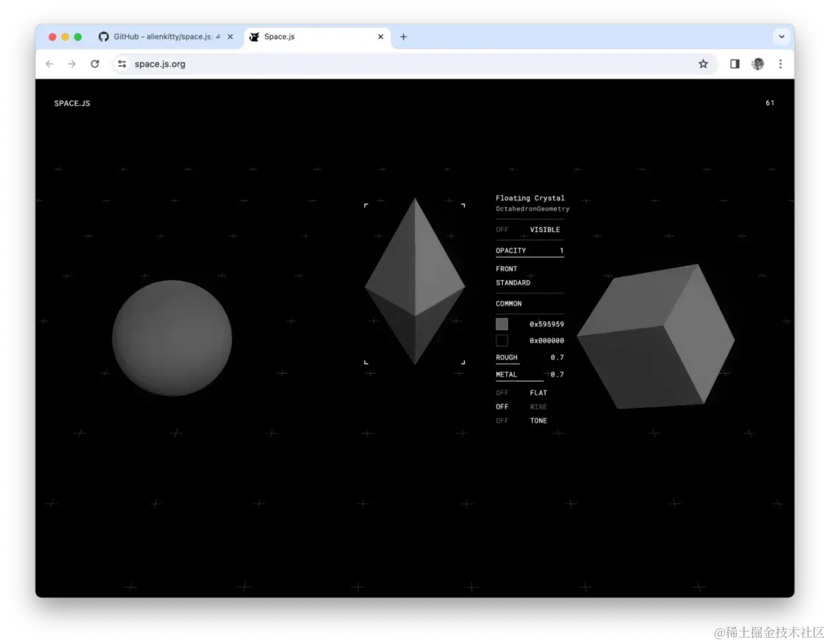829x644 pixels.
Task: Switch to the GitHub alienkitty/space.js tab
Action: click(166, 37)
